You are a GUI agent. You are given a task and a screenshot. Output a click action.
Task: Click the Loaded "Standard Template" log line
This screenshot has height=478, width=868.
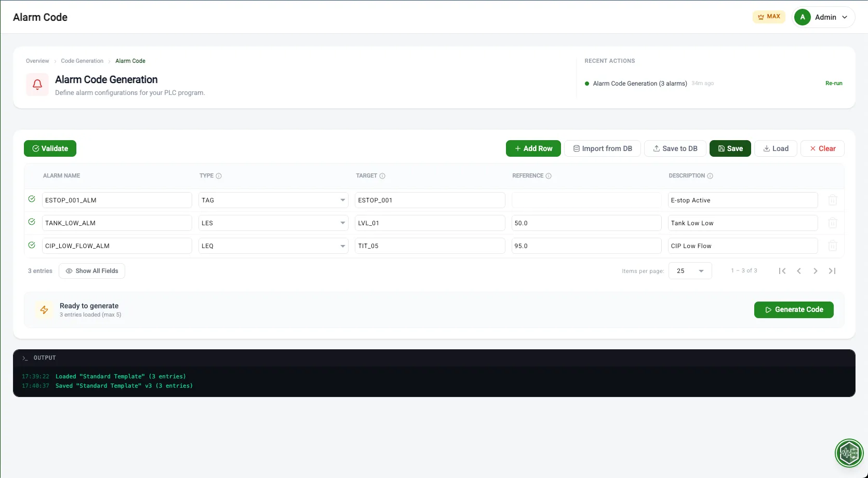pos(121,376)
